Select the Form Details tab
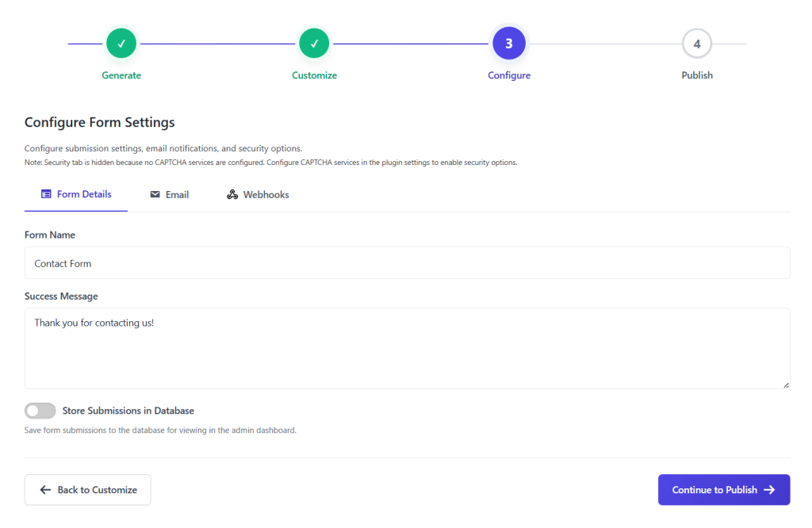The height and width of the screenshot is (528, 812). [x=75, y=193]
